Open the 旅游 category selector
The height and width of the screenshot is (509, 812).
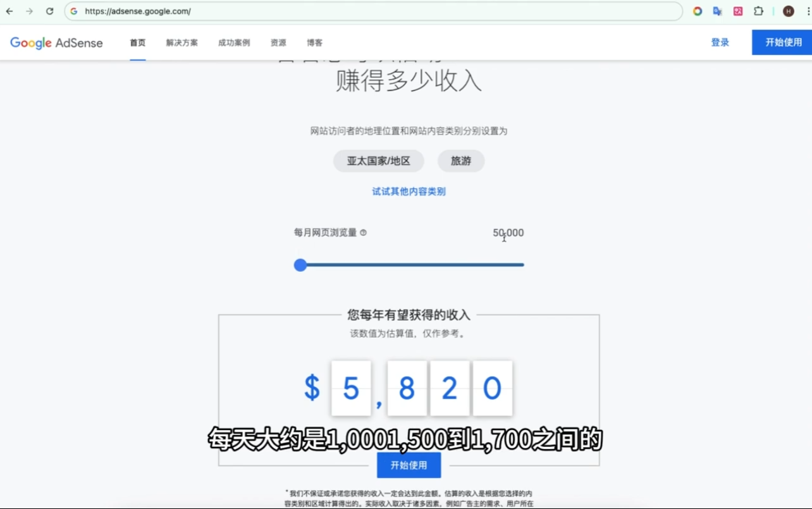(461, 161)
